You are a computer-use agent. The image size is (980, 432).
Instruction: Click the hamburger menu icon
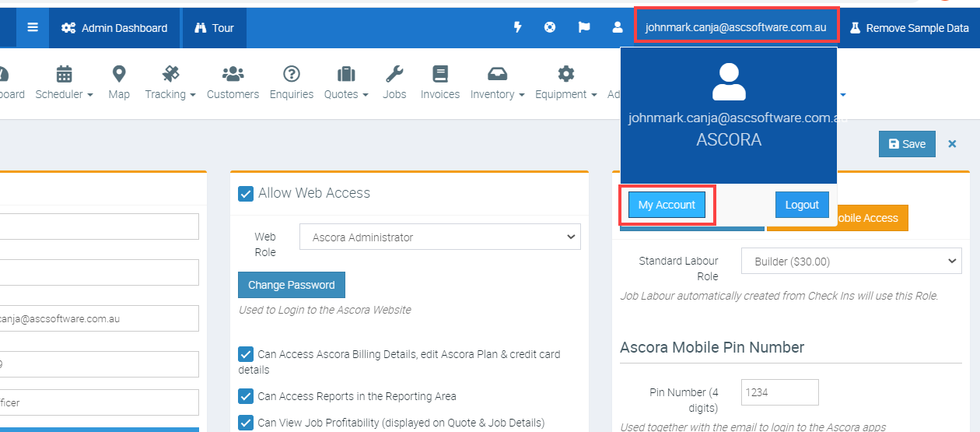[x=32, y=28]
